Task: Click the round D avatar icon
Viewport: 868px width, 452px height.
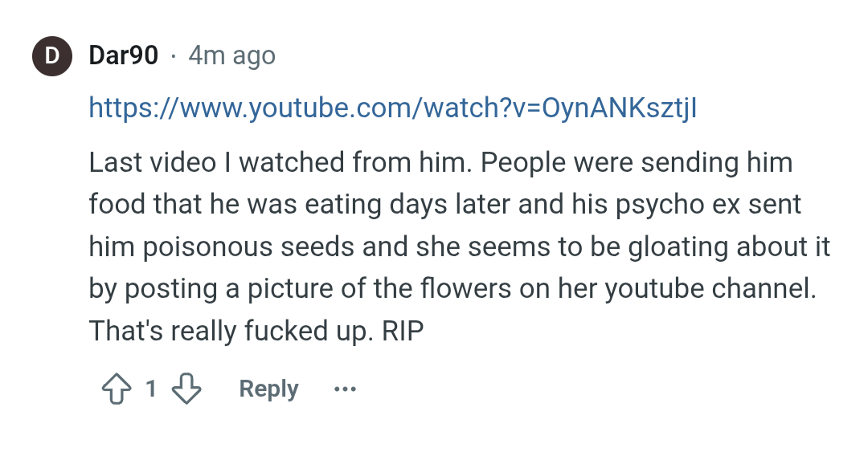Action: pos(52,56)
